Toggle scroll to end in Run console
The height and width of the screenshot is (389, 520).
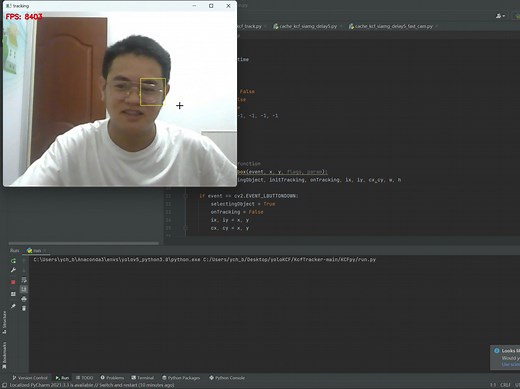tap(24, 289)
